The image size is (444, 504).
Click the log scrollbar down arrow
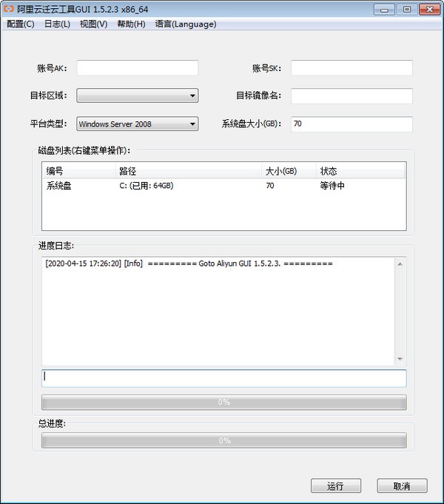coord(400,359)
